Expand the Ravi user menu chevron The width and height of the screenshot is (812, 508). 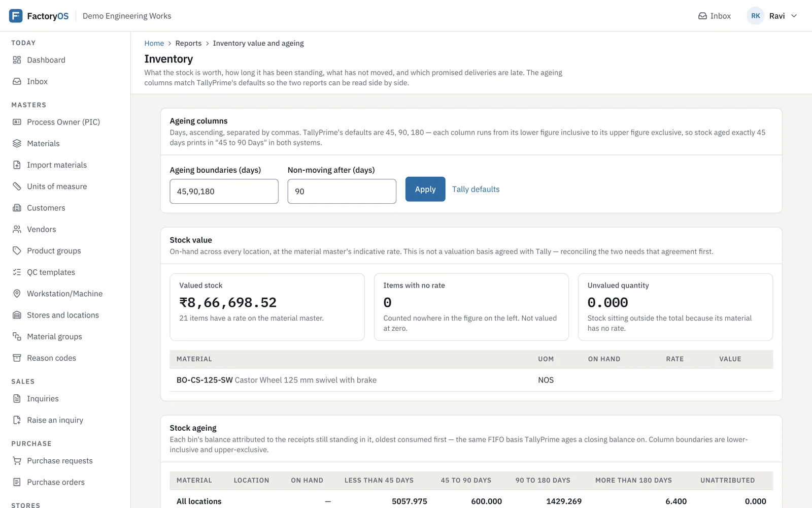[794, 16]
